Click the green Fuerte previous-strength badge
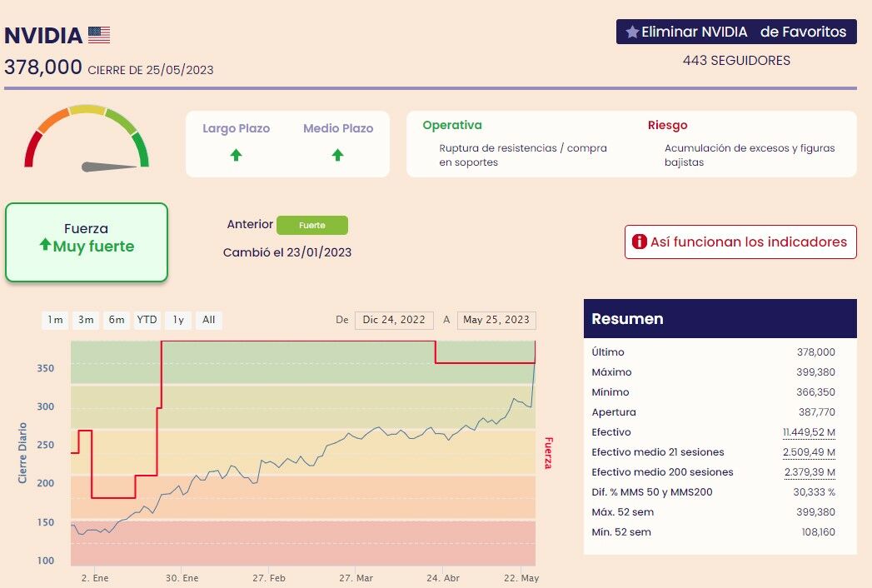The image size is (872, 588). pyautogui.click(x=312, y=226)
